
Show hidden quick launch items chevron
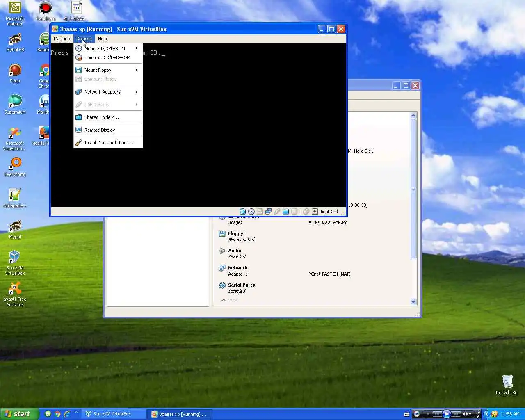tap(77, 412)
